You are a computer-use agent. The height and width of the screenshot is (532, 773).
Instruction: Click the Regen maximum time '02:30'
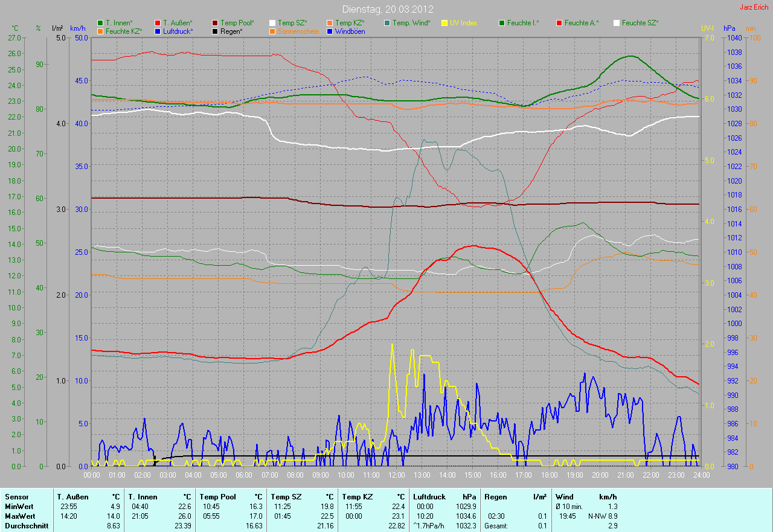[497, 516]
